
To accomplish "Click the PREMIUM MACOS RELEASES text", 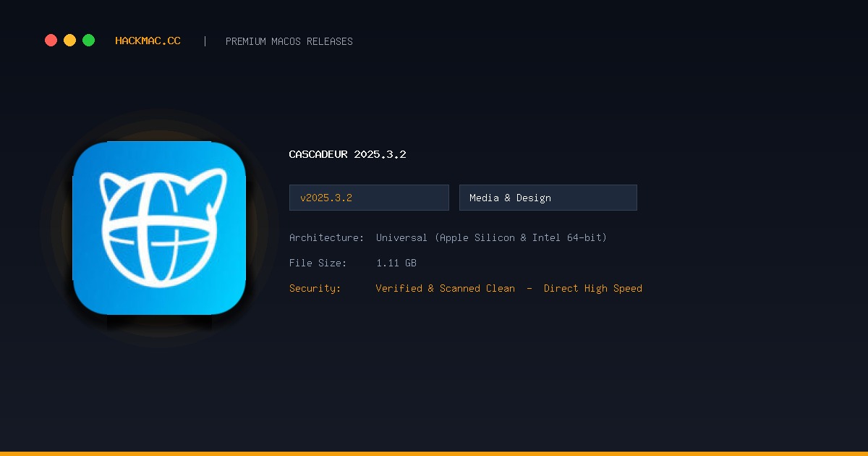I will (289, 41).
